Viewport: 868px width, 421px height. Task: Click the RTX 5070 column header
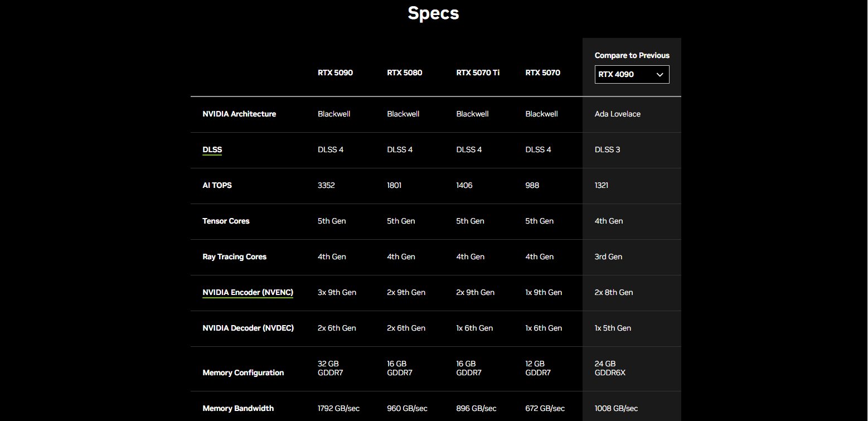(x=542, y=72)
